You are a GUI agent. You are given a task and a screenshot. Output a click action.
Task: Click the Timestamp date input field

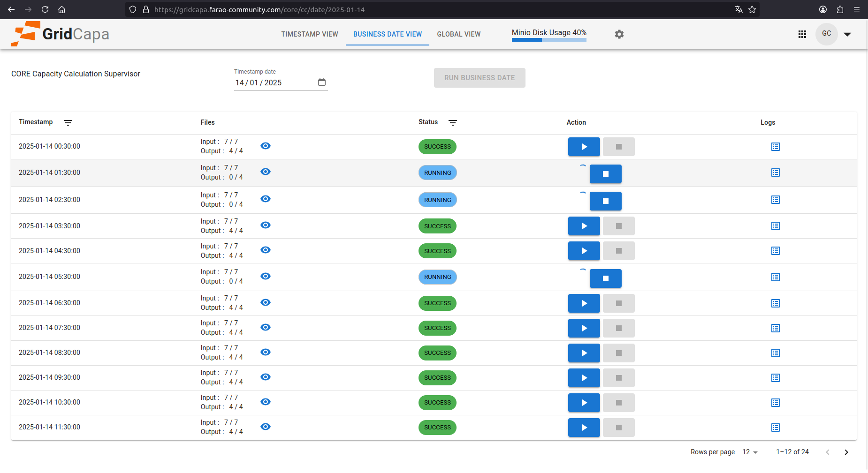(274, 83)
